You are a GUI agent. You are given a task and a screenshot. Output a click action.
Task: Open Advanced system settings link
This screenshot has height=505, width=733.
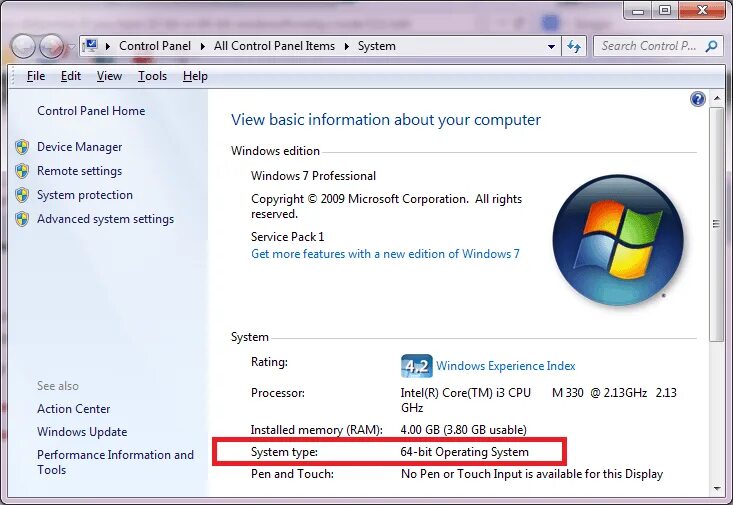[x=105, y=219]
